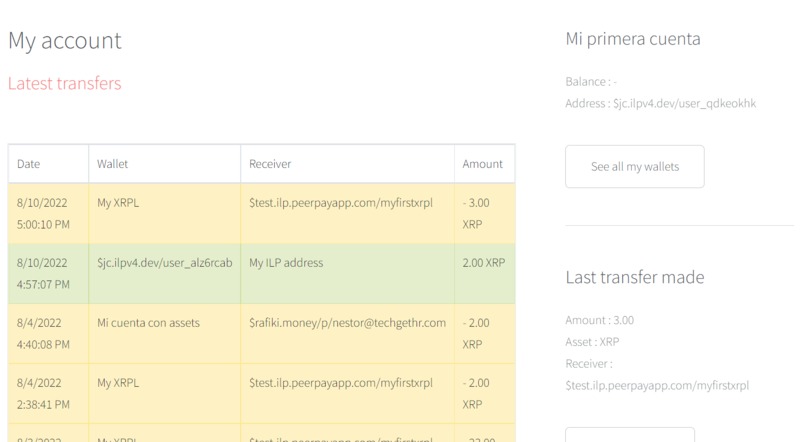This screenshot has width=806, height=442.
Task: Click the "Mi primera cuenta" wallet title
Action: coord(632,40)
